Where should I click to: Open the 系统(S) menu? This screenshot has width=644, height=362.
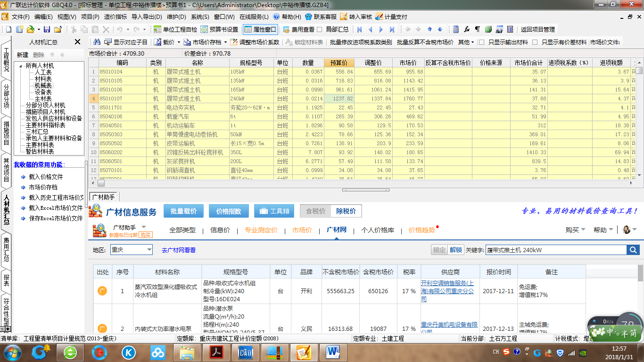(200, 16)
